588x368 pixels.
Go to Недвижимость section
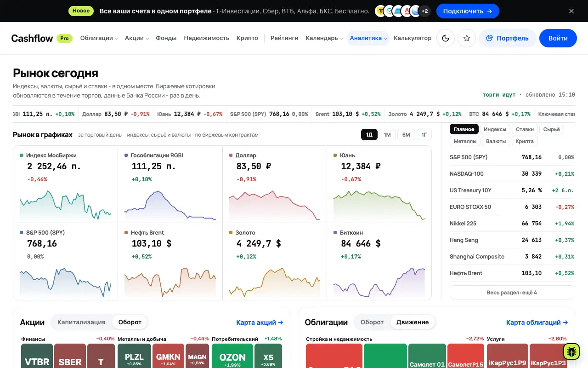pyautogui.click(x=206, y=38)
